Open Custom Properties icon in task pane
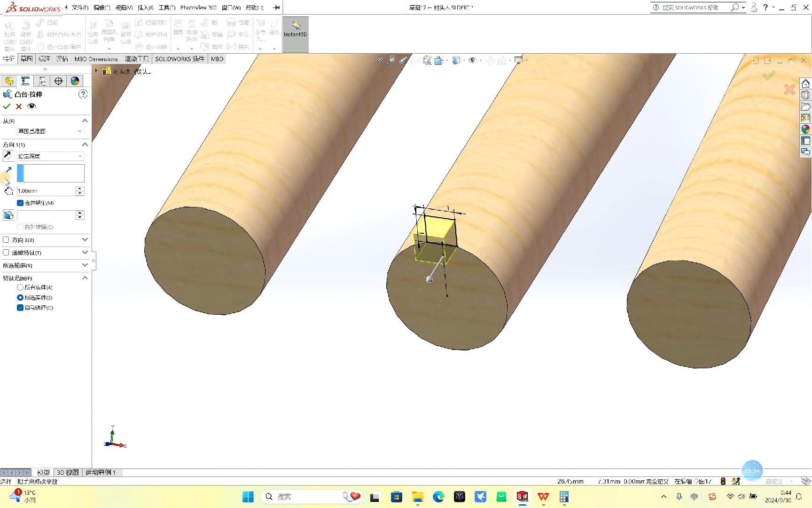This screenshot has width=812, height=508. click(x=805, y=141)
